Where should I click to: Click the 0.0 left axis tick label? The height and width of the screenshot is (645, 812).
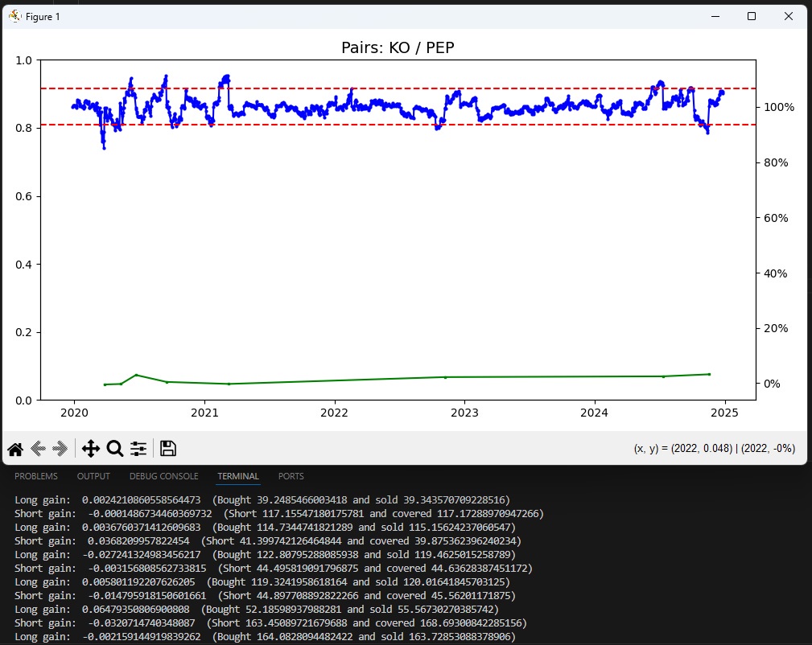click(x=24, y=401)
